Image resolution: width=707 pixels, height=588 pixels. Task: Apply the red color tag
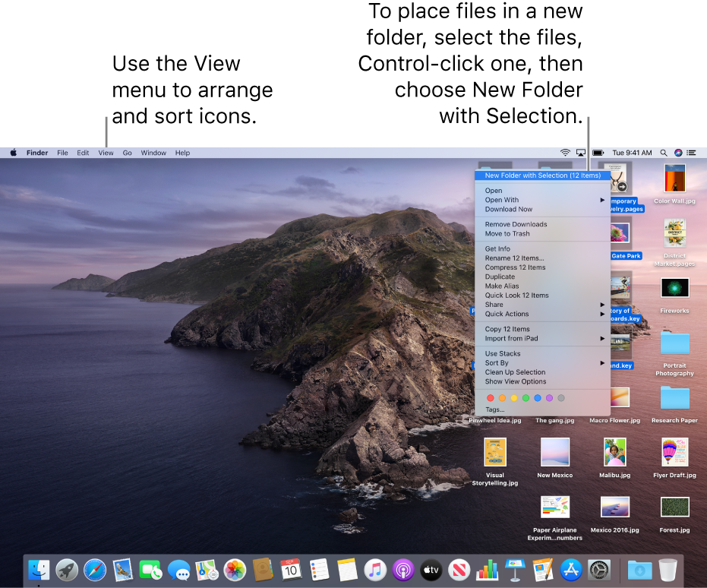point(490,397)
